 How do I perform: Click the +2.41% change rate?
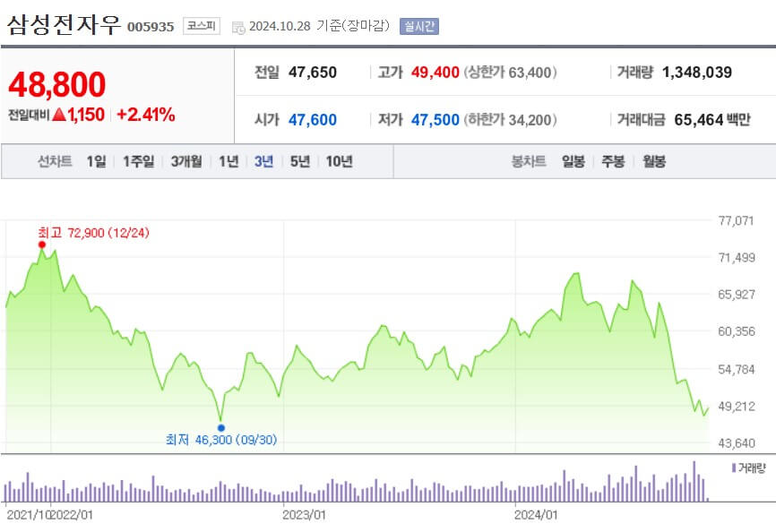(145, 115)
